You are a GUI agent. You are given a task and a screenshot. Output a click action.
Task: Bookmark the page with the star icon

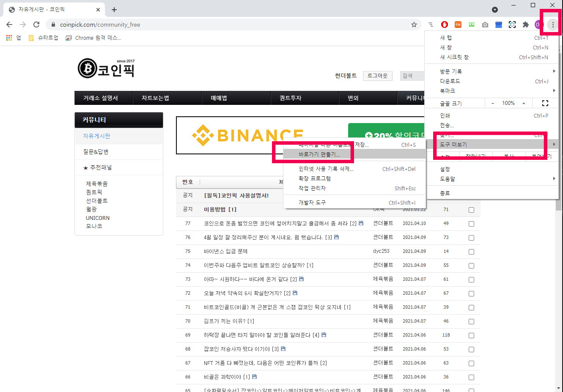point(414,25)
